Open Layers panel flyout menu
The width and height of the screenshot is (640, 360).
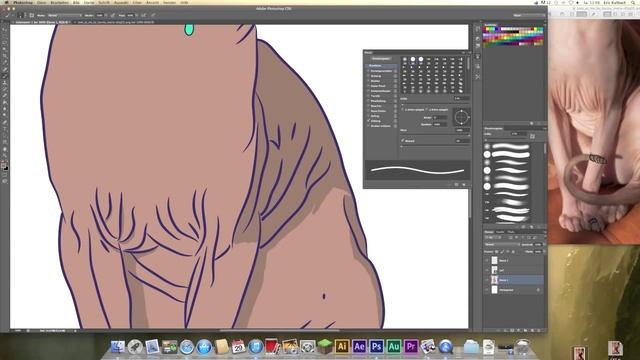point(544,231)
